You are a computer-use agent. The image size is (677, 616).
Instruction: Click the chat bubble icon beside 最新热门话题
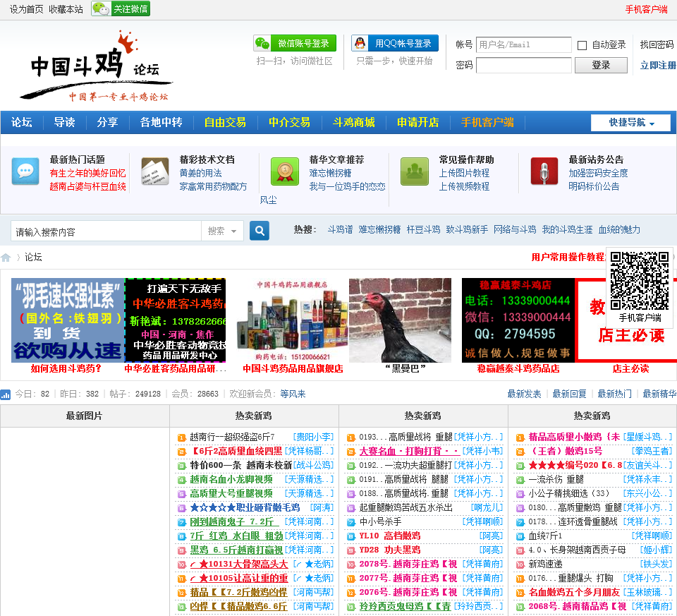click(x=25, y=171)
